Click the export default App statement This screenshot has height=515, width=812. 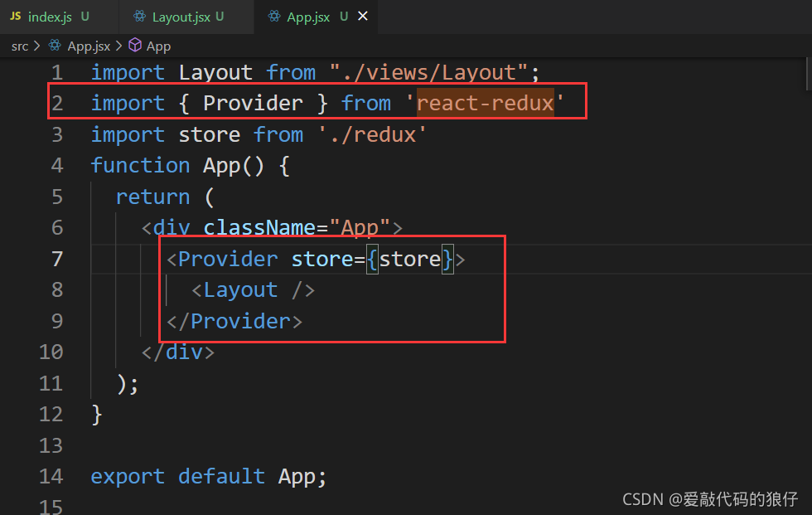coord(207,476)
